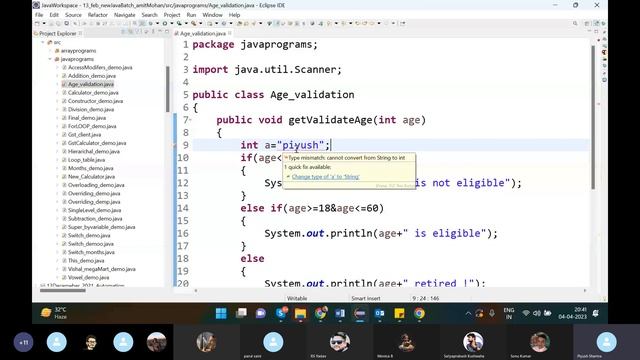Image resolution: width=640 pixels, height=360 pixels.
Task: Open the New file dropdown arrow
Action: point(44,23)
